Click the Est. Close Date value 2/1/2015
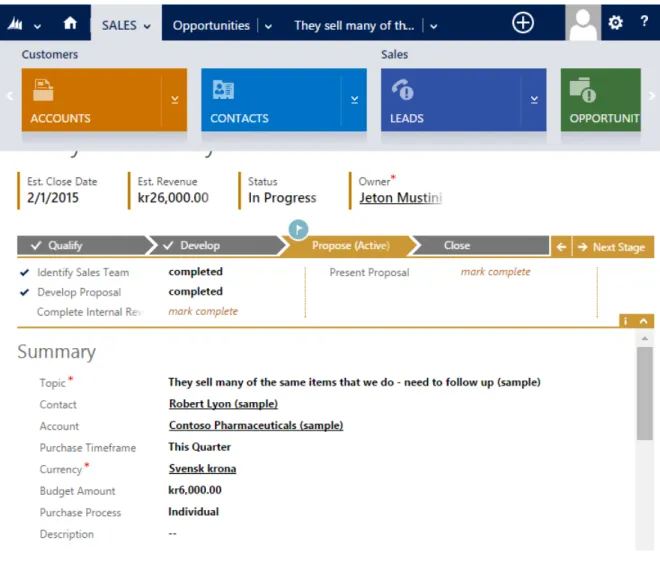Image resolution: width=660 pixels, height=564 pixels. [x=53, y=198]
